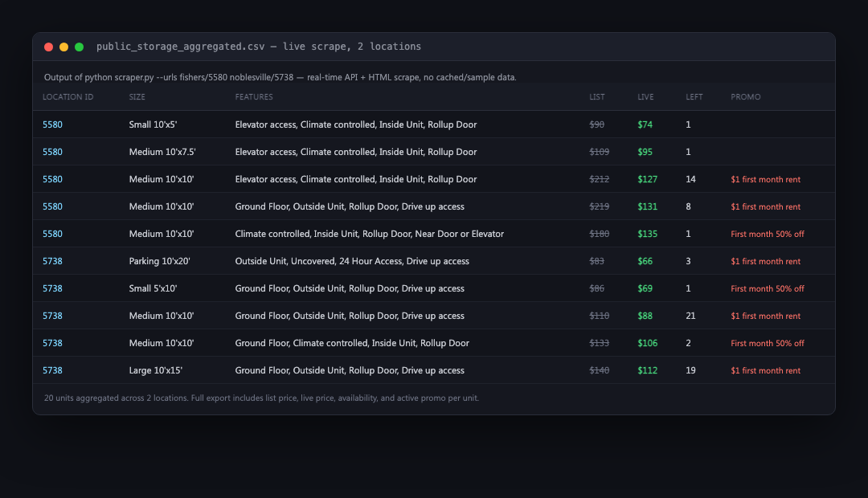This screenshot has height=498, width=868.
Task: Click the struck-through list price $133
Action: coord(599,343)
